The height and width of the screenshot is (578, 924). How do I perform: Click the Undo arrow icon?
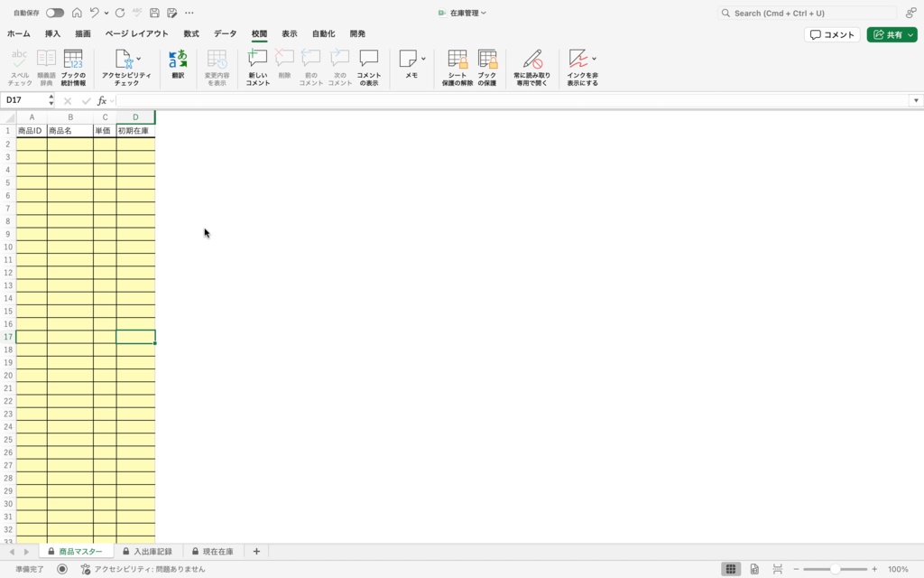[x=94, y=13]
